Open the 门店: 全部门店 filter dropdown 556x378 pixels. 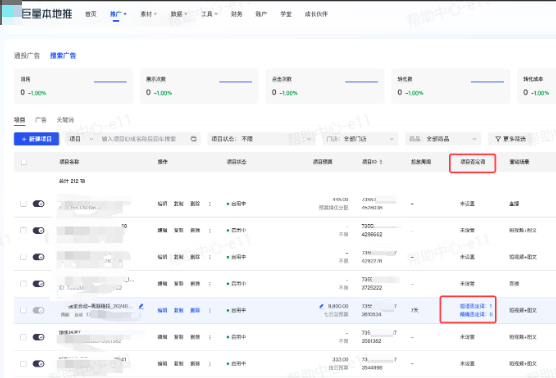point(360,139)
